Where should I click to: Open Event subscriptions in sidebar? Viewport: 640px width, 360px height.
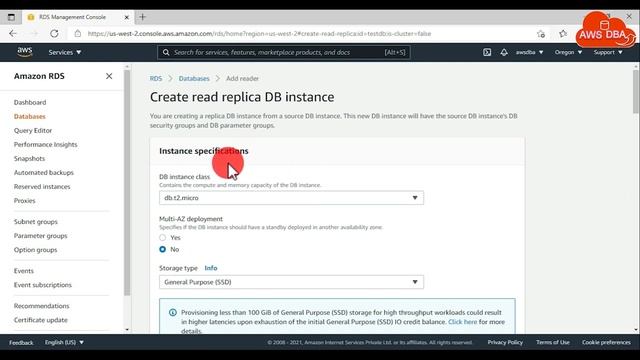tap(42, 285)
